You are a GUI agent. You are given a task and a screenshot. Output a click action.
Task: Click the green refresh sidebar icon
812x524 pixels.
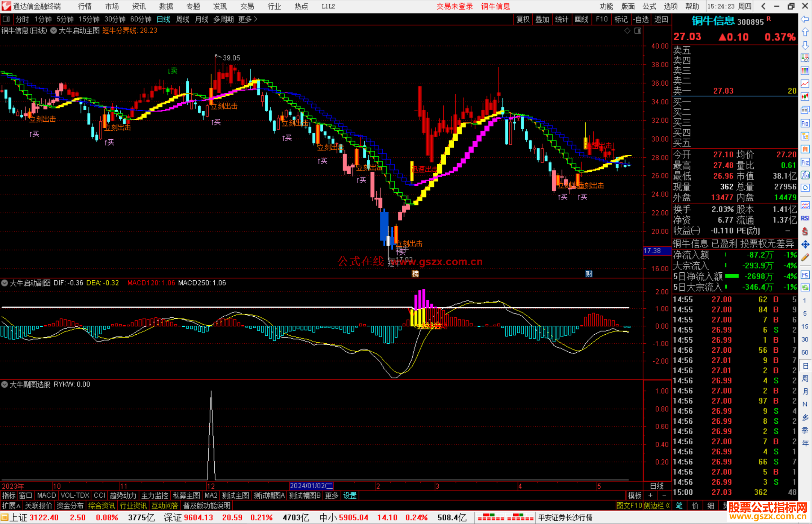click(805, 288)
